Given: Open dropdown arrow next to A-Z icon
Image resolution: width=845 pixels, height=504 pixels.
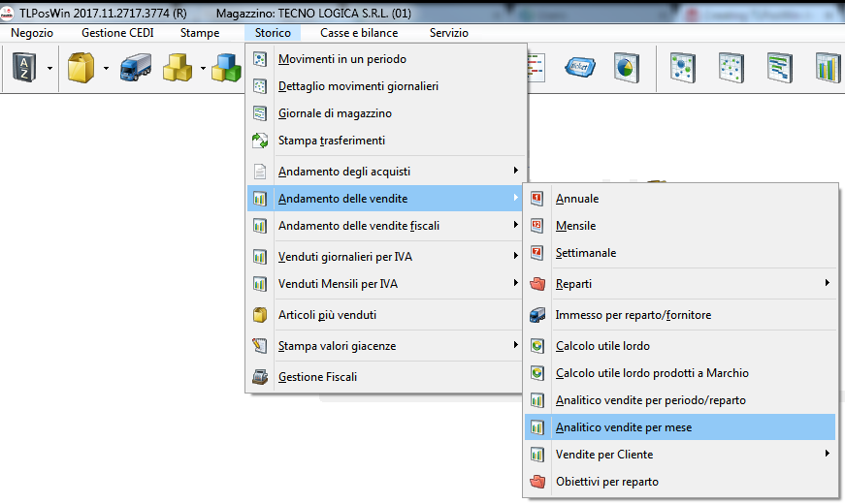Looking at the screenshot, I should 49,69.
